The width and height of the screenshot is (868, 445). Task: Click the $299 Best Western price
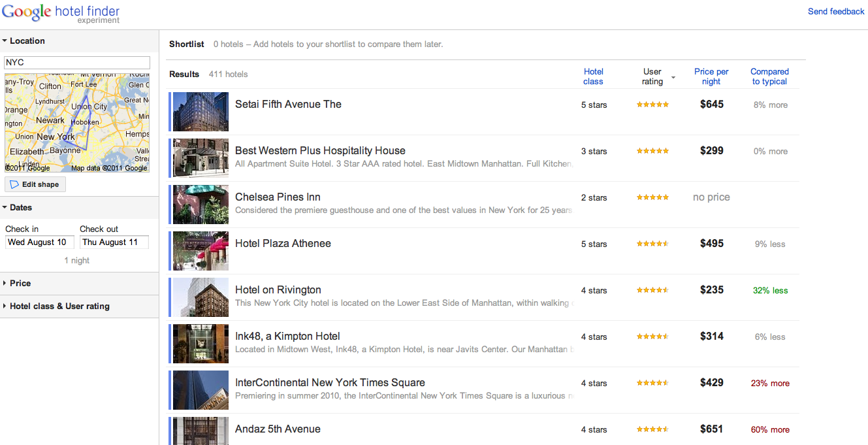[711, 150]
